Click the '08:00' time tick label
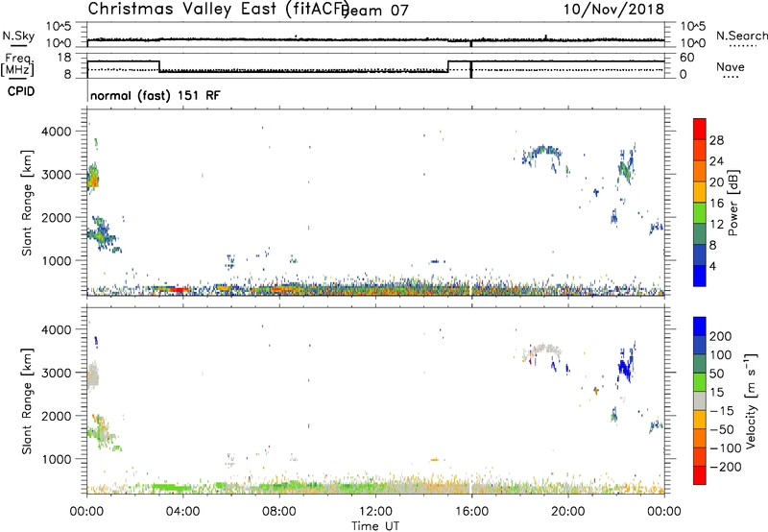Viewport: 768px width, 532px height. [279, 512]
